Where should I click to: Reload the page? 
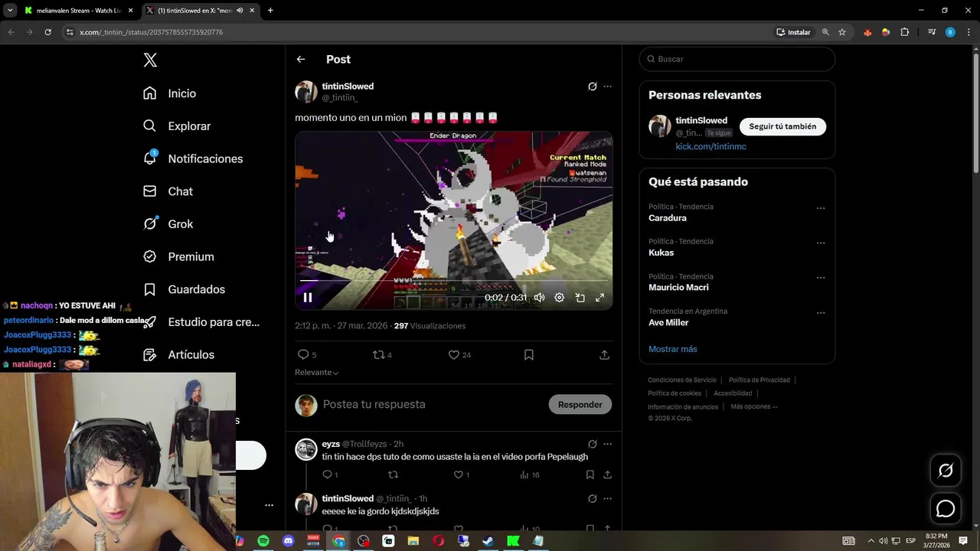(47, 32)
